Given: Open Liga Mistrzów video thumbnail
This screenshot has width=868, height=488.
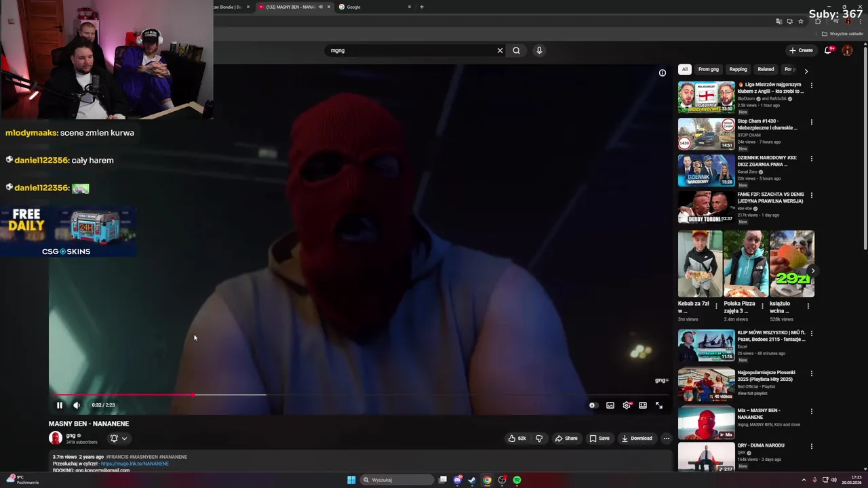Looking at the screenshot, I should (707, 98).
